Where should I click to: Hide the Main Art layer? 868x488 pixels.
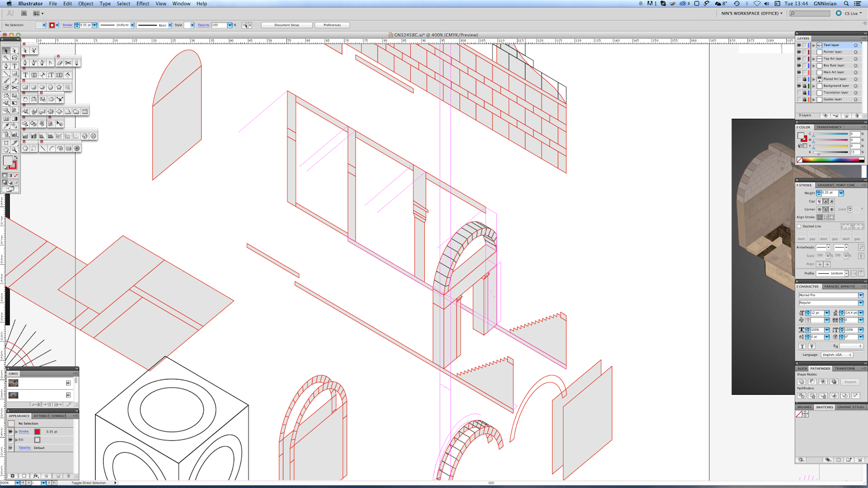799,72
